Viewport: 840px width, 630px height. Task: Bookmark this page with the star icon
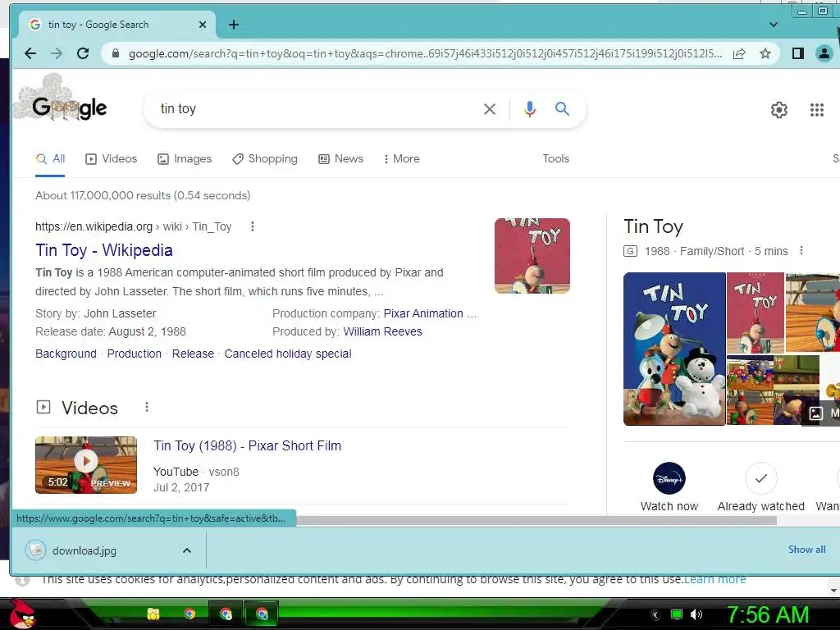765,53
